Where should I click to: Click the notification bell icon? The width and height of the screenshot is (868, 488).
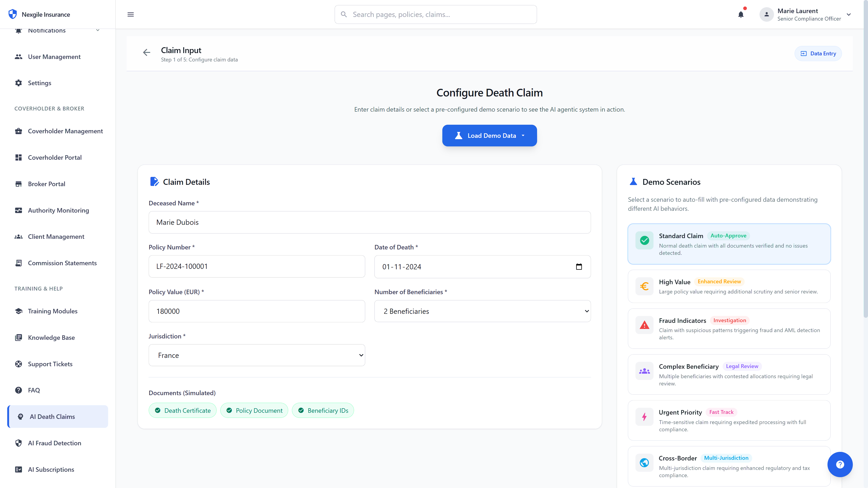[x=740, y=14]
